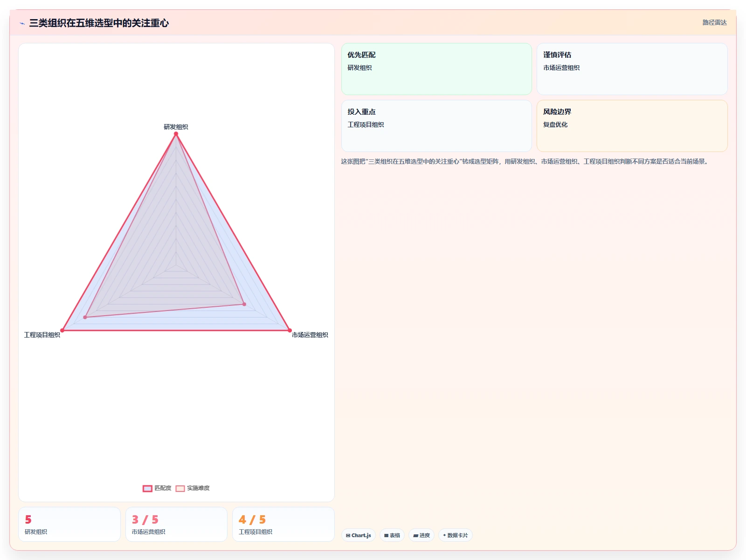The width and height of the screenshot is (746, 560).
Task: Click the header icon beside the title
Action: point(22,23)
